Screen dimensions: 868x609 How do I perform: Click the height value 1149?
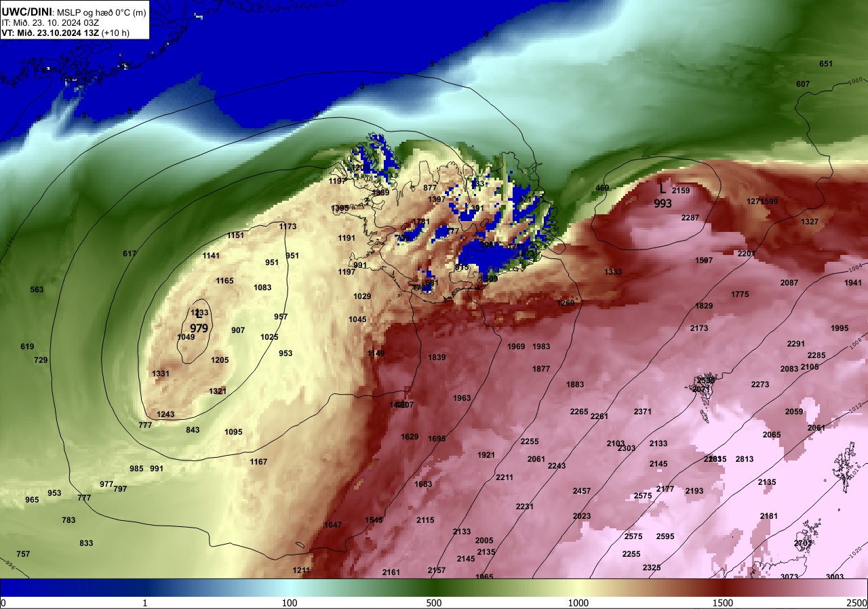[x=376, y=353]
